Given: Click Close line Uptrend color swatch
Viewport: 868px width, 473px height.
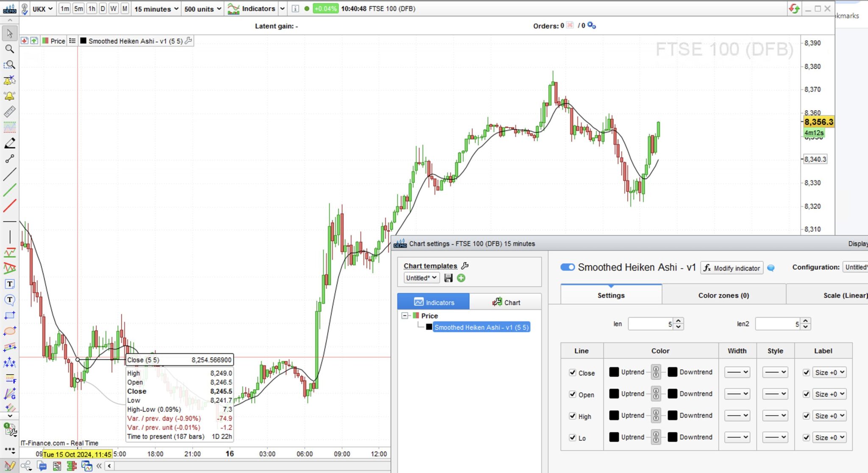Looking at the screenshot, I should point(614,372).
